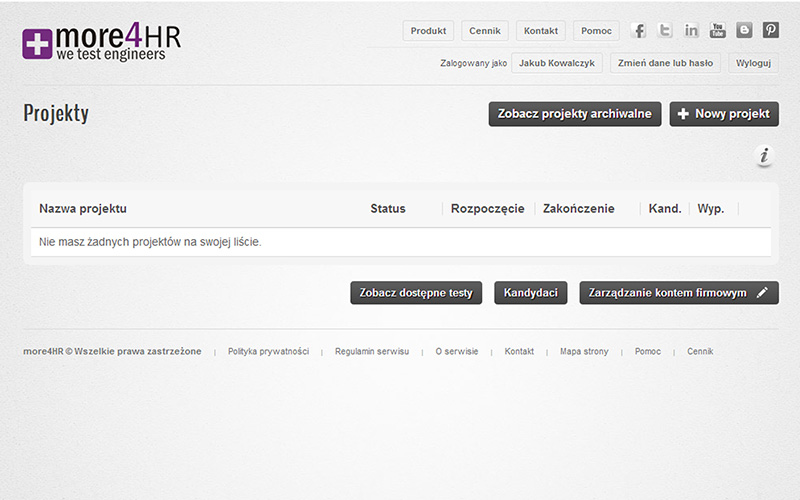Screen dimensions: 800x500
Task: Open Pomoc in the top navigation
Action: [596, 31]
